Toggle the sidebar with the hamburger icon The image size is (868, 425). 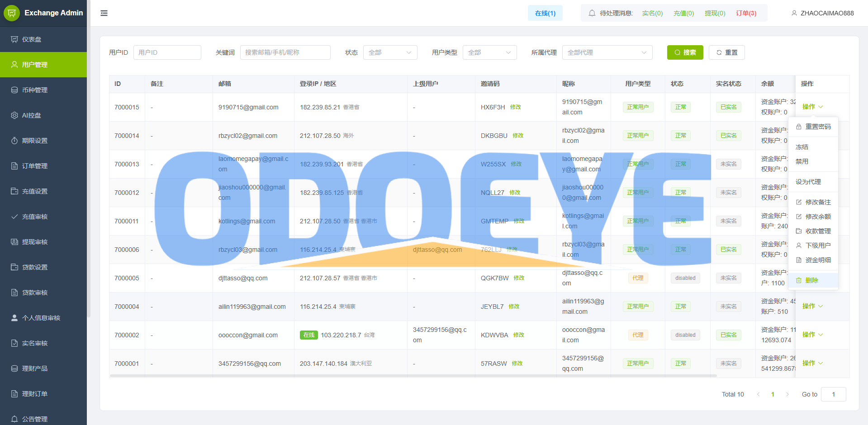(104, 13)
